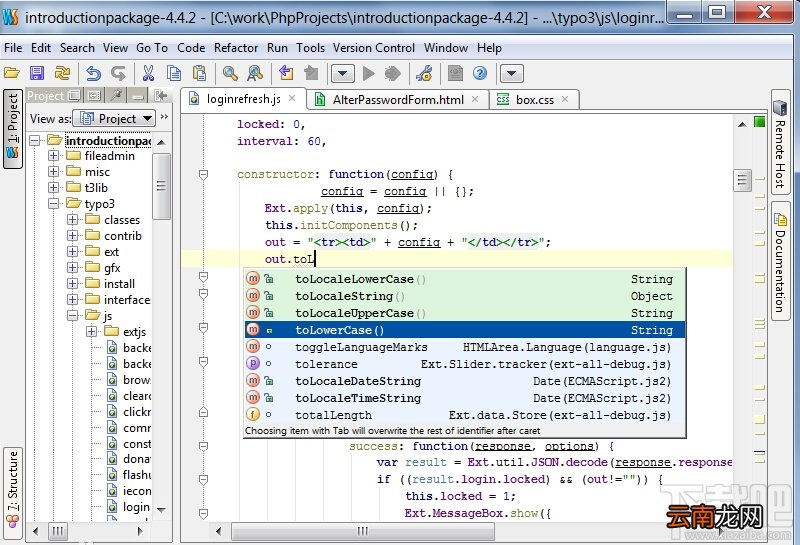Click the navigate Back icon
800x545 pixels.
click(x=286, y=73)
